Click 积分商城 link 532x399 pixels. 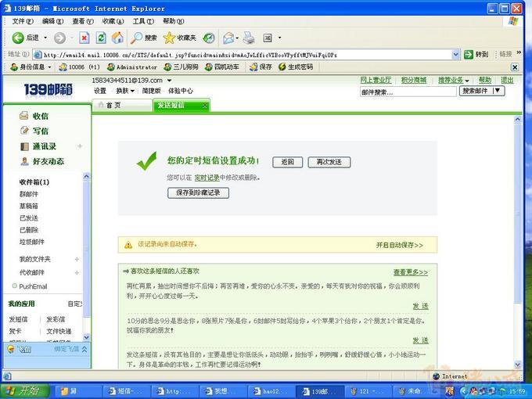pyautogui.click(x=414, y=80)
